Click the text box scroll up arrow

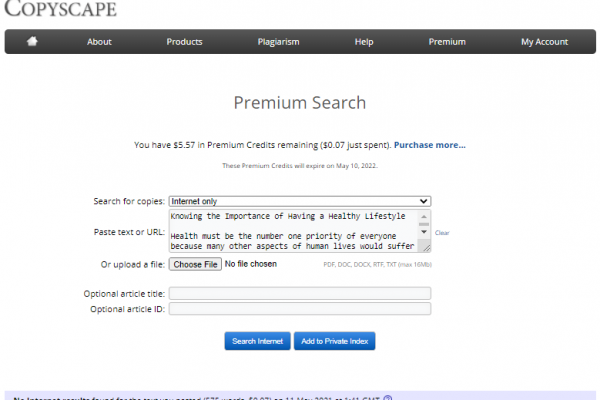[424, 216]
